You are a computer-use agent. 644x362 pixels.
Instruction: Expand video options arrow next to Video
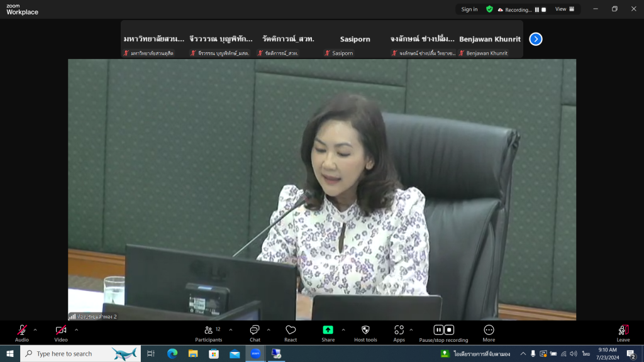coord(77,329)
